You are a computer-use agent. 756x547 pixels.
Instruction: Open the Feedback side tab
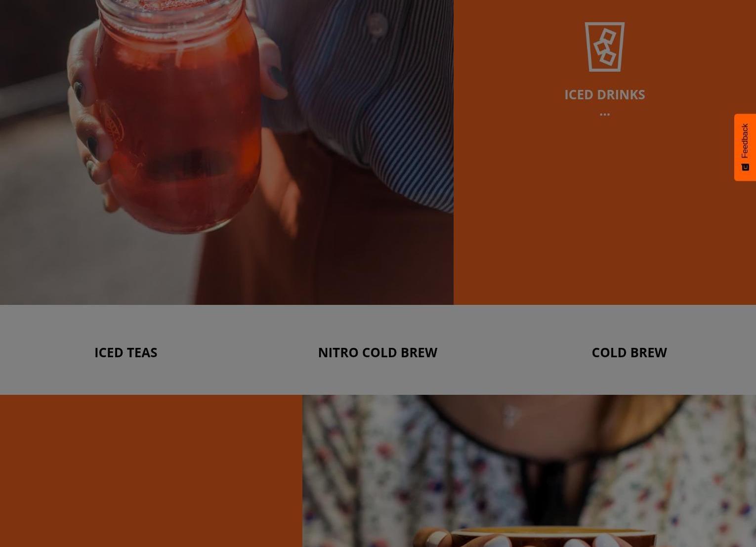[x=745, y=147]
